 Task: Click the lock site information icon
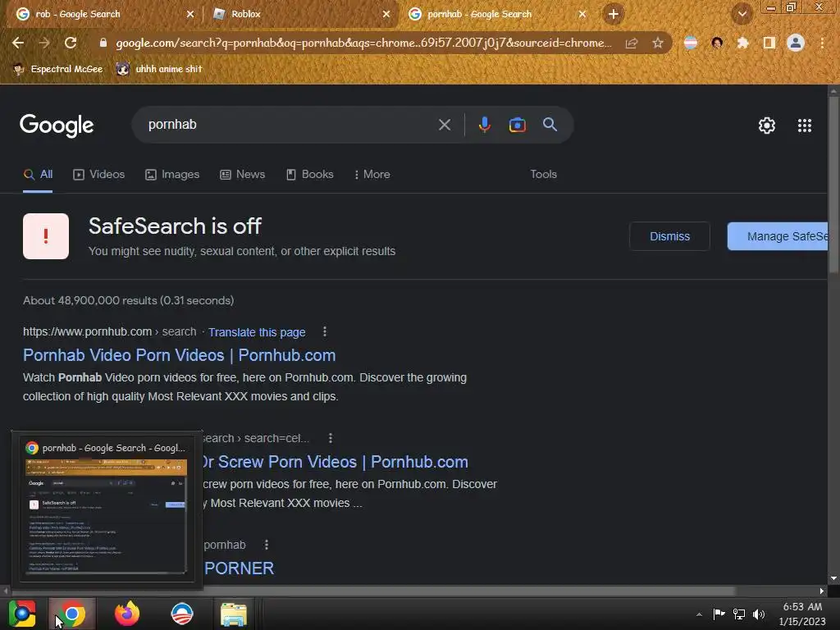(x=103, y=43)
